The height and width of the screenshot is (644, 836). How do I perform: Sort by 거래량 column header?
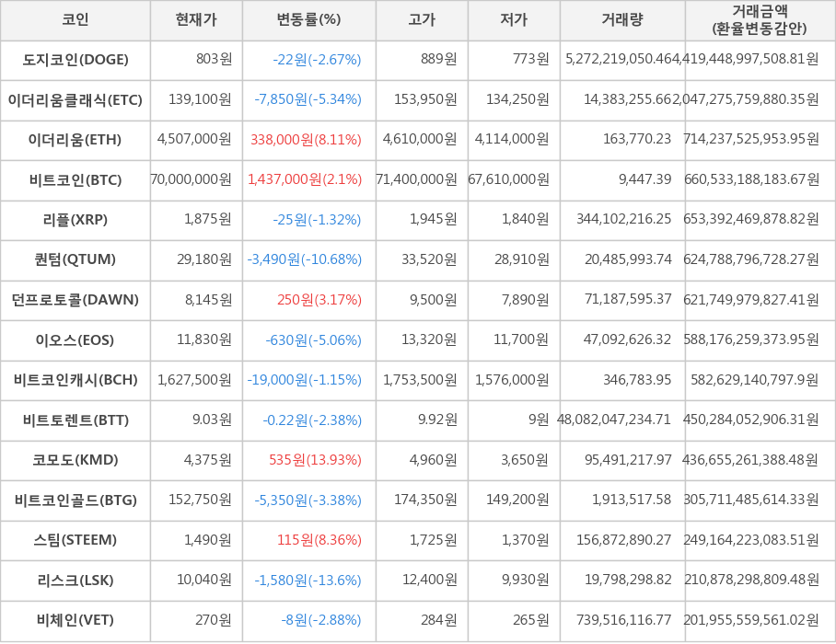[x=621, y=21]
